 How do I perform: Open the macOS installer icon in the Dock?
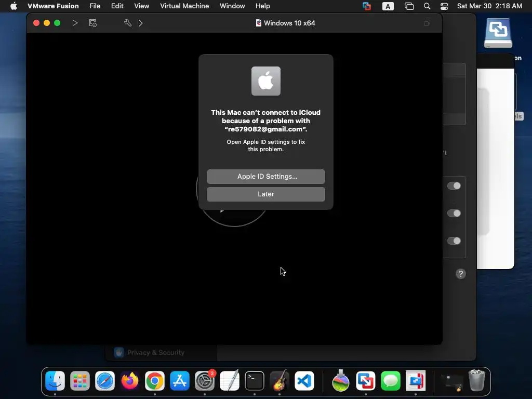tap(341, 381)
